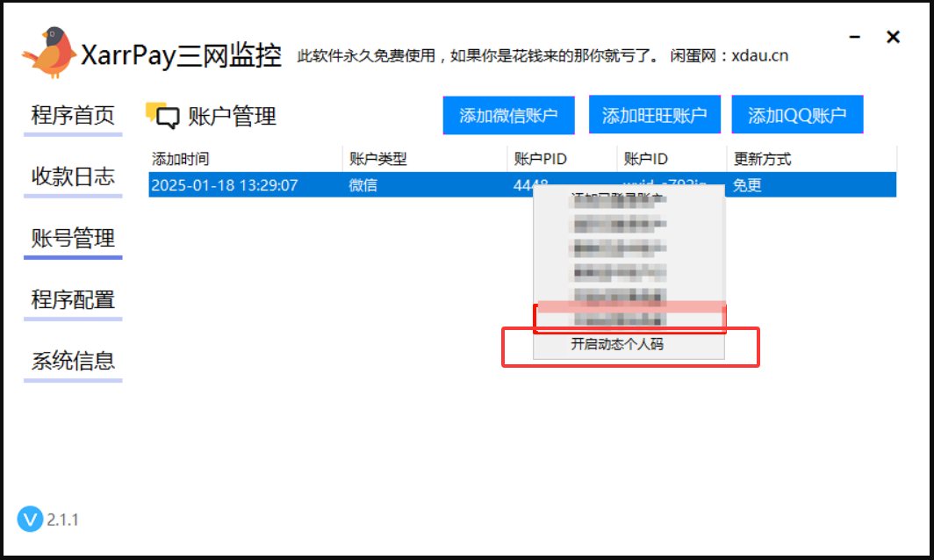Click the 账户类型 column header

pyautogui.click(x=378, y=159)
